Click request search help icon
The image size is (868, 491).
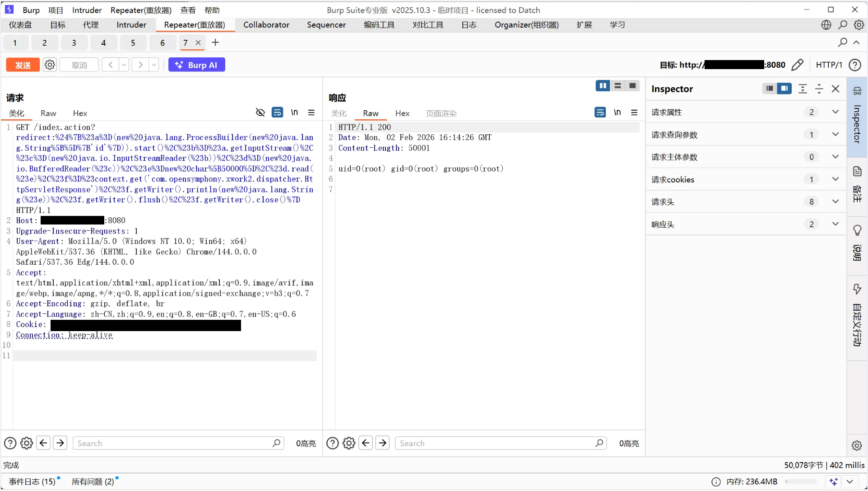pos(10,443)
